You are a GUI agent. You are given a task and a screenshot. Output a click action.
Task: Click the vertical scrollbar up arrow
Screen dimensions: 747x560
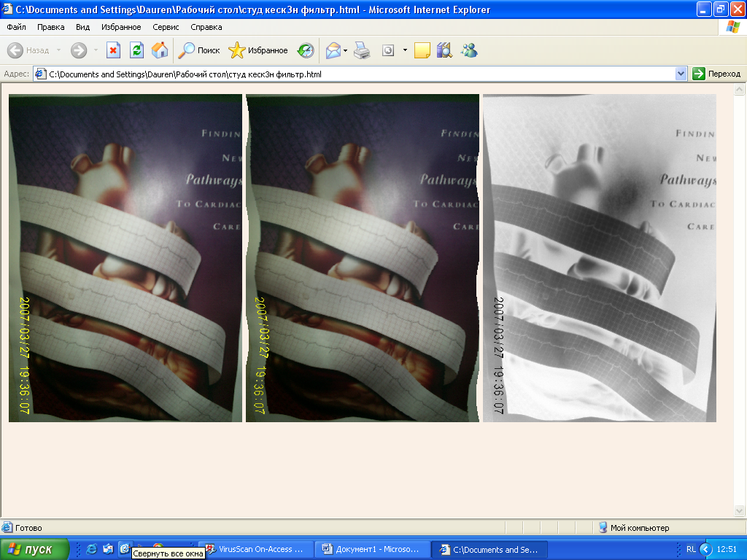click(x=740, y=89)
